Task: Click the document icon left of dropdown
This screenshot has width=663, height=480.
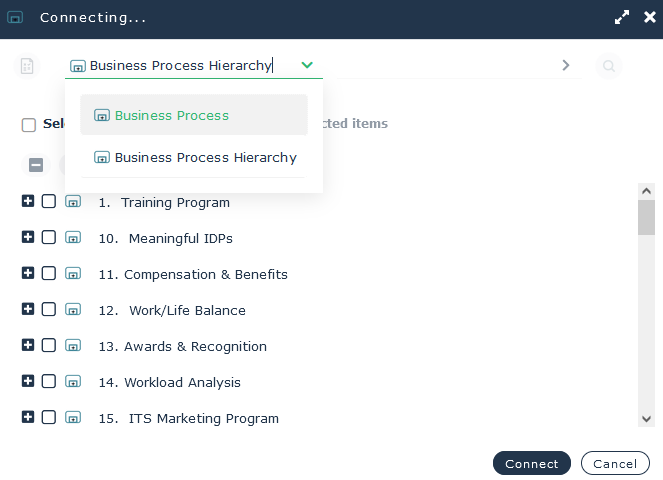Action: [27, 66]
